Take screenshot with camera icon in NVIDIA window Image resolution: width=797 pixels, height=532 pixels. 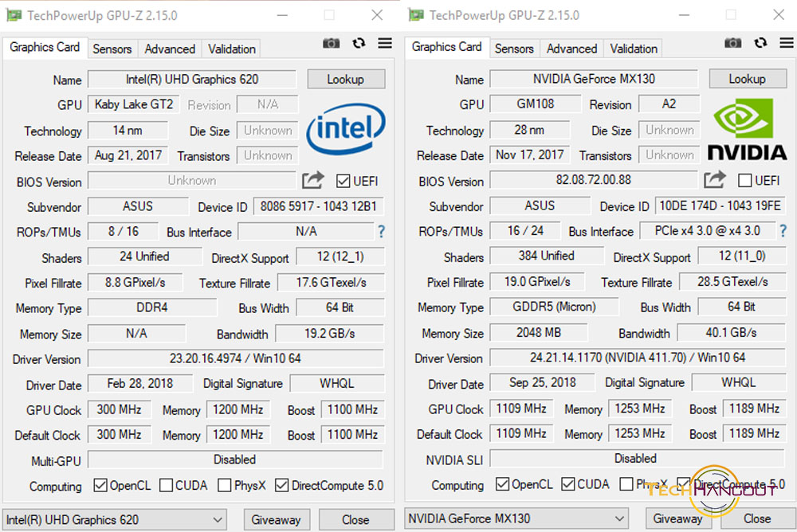click(732, 43)
